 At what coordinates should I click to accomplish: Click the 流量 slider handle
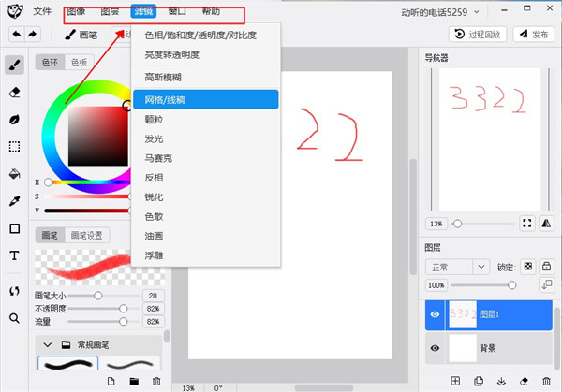(x=124, y=322)
